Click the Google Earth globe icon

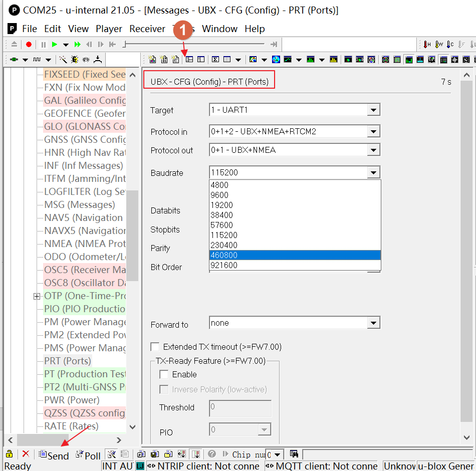[x=276, y=60]
